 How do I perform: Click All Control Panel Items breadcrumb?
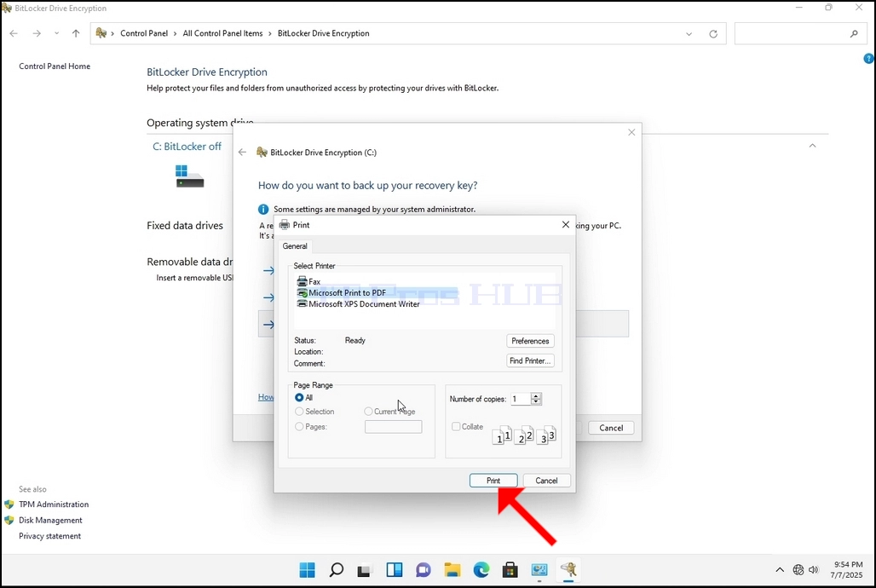click(x=222, y=33)
